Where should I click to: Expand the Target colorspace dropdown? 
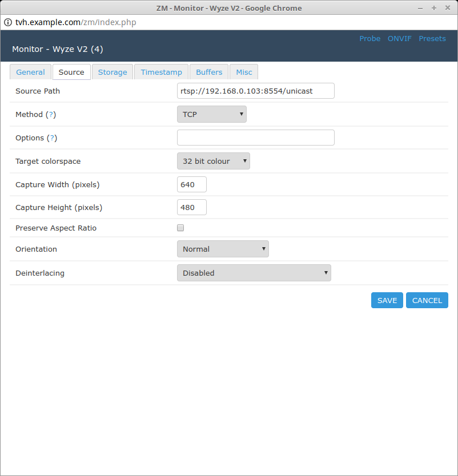[214, 161]
